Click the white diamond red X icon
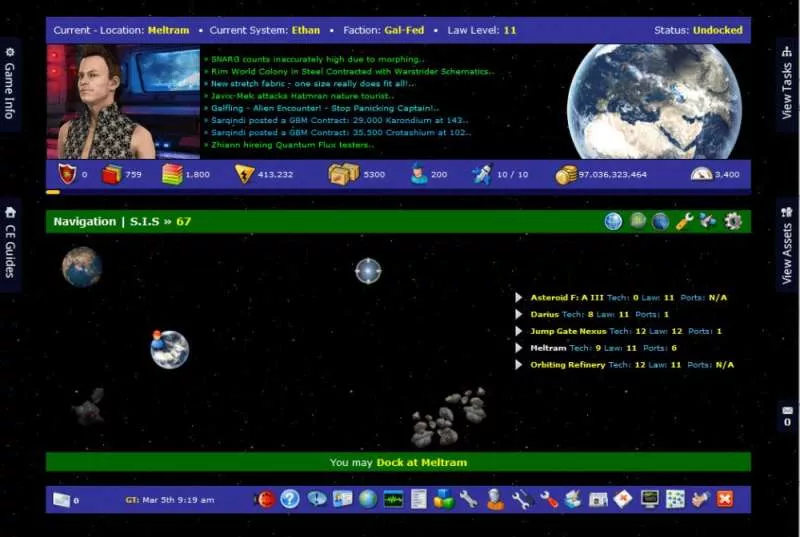800x537 pixels. point(623,499)
